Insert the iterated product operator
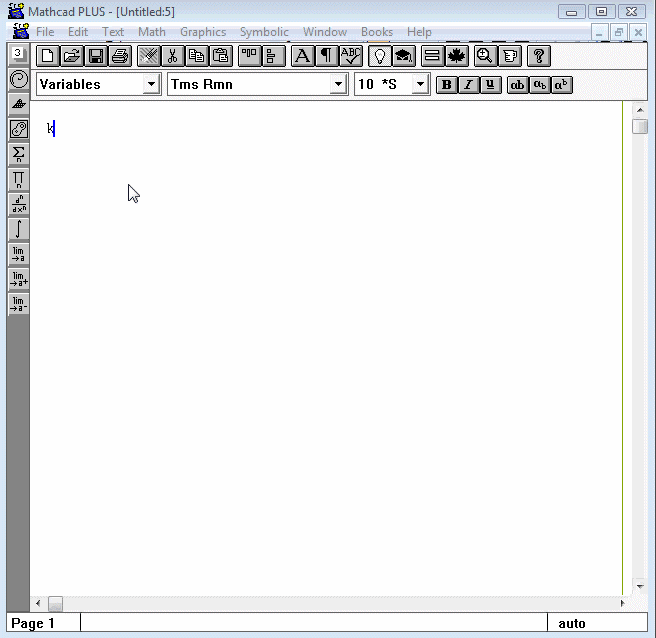This screenshot has height=638, width=656. 18,179
